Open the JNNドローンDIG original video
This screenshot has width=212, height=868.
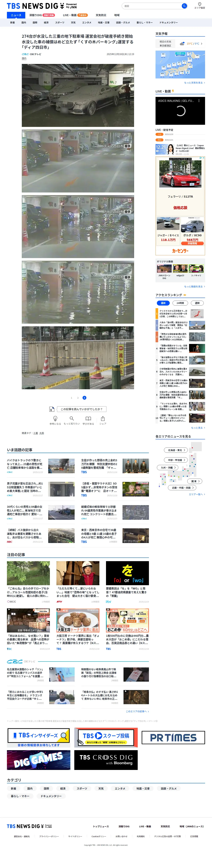164,272
